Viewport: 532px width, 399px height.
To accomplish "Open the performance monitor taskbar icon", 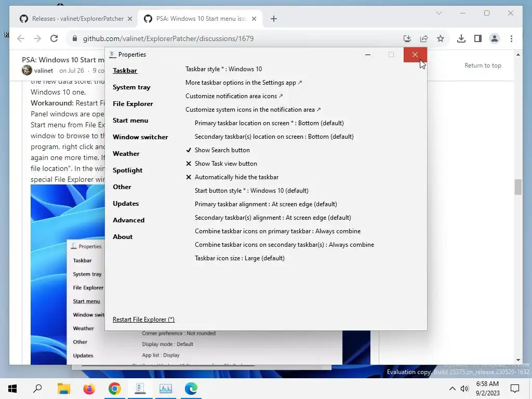I will (166, 389).
